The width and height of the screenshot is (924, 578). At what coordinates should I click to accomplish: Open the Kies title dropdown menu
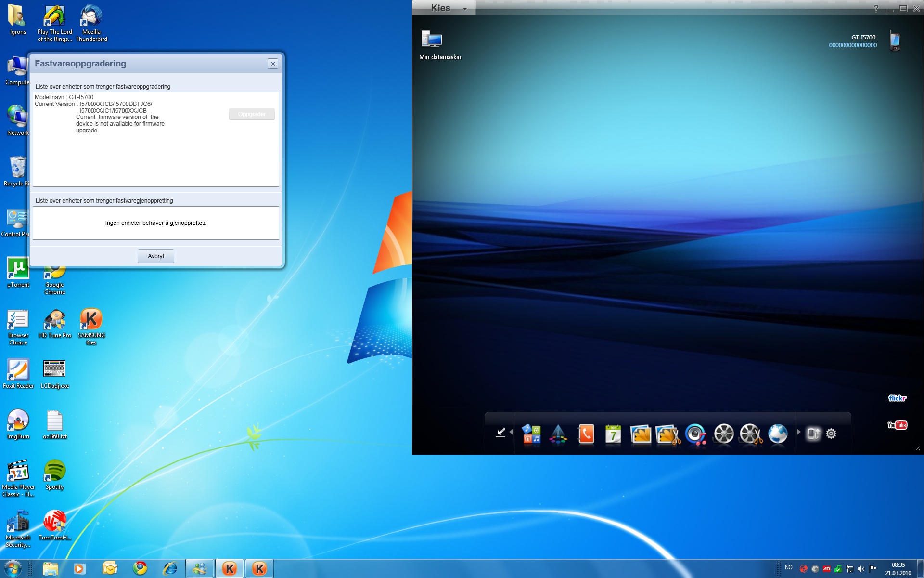click(x=464, y=9)
